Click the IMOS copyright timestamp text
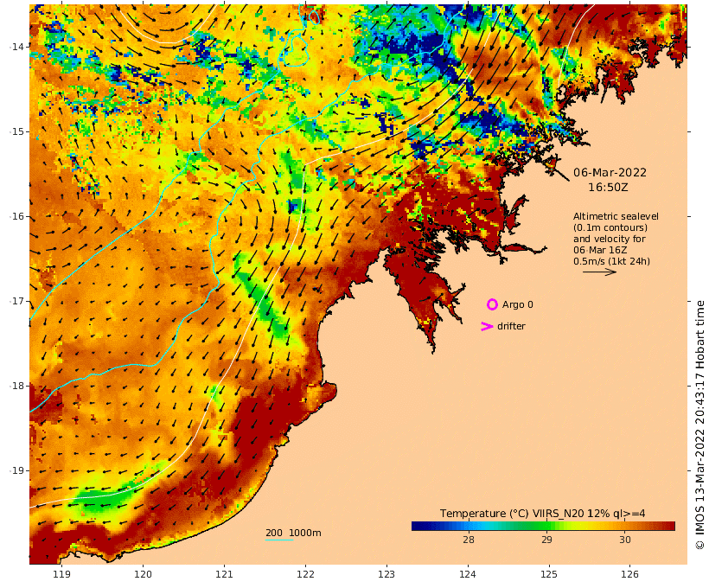Image resolution: width=709 pixels, height=588 pixels. pos(699,425)
